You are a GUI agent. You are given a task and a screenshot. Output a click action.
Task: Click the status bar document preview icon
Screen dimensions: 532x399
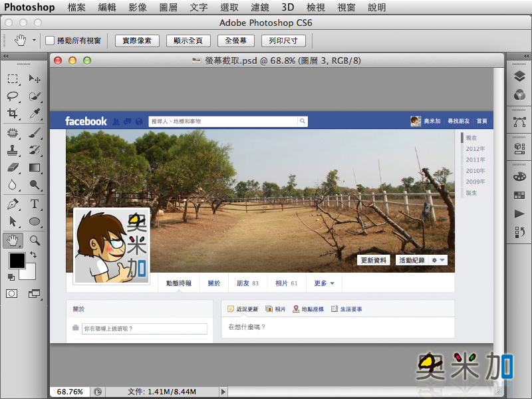coord(98,392)
